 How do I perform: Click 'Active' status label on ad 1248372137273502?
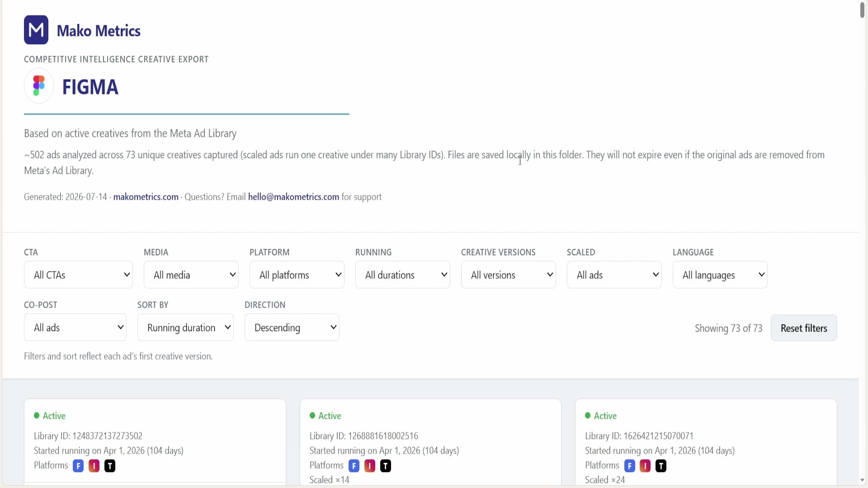[x=54, y=416]
